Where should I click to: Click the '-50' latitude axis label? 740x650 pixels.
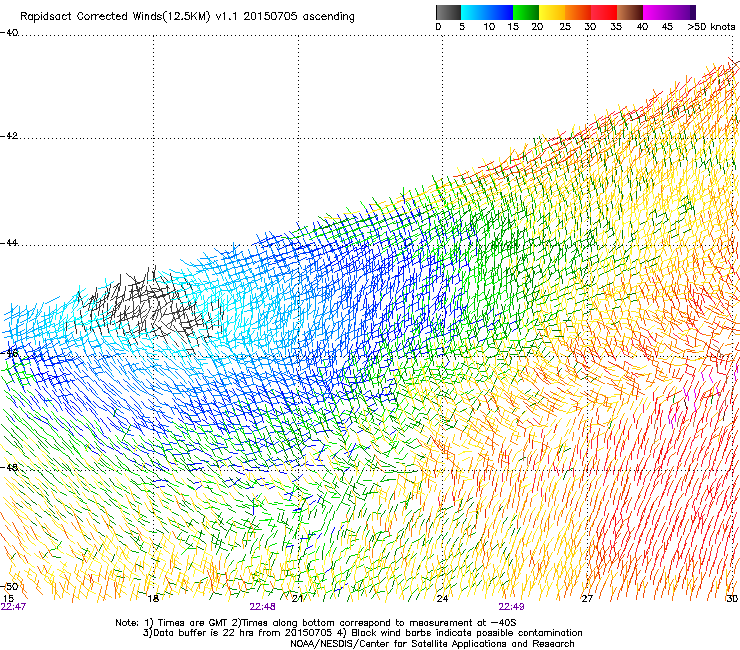pos(9,586)
